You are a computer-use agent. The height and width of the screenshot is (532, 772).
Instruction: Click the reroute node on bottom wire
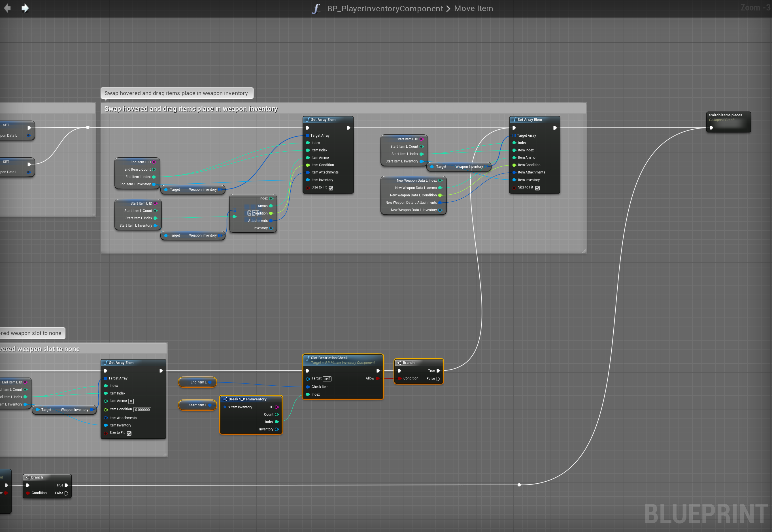[x=519, y=485]
